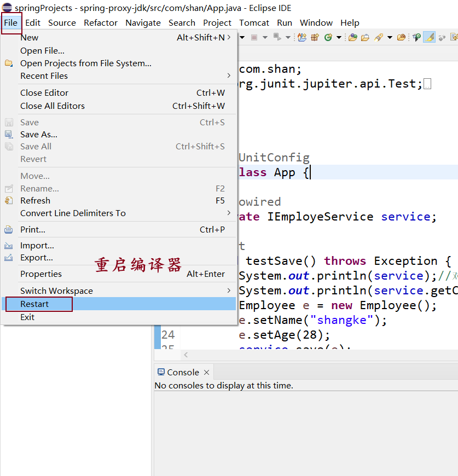The height and width of the screenshot is (476, 458).
Task: Expand the Recent Files submenu
Action: click(x=119, y=76)
